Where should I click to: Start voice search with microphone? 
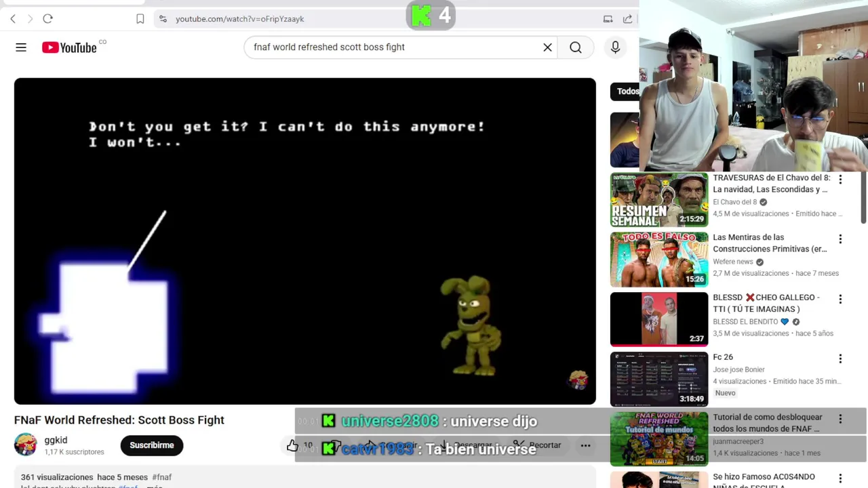[x=615, y=47]
